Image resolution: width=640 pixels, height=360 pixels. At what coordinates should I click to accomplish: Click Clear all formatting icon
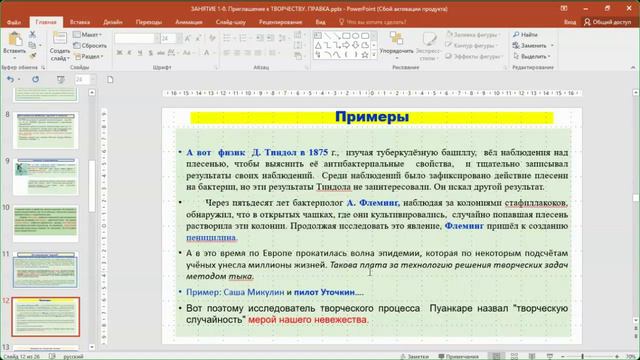click(x=212, y=39)
